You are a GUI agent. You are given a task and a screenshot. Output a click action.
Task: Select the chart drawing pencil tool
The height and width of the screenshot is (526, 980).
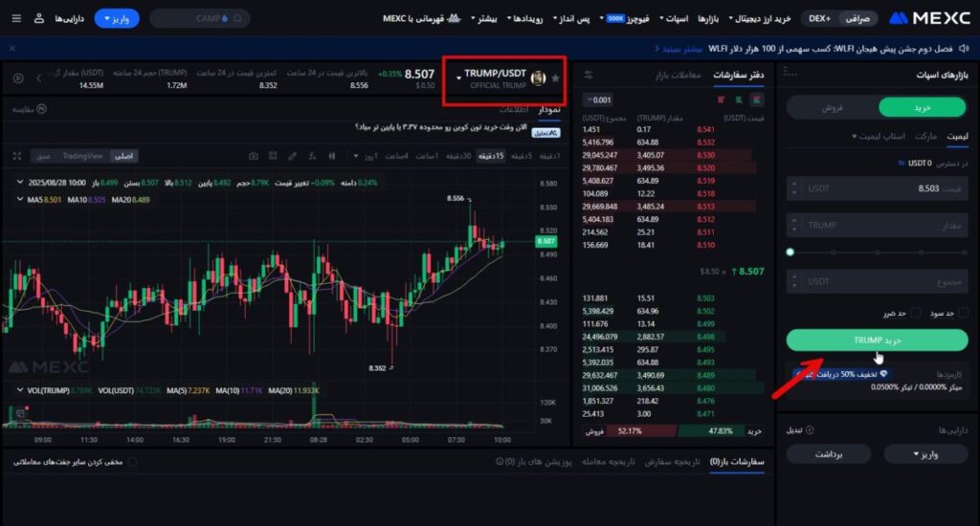[x=293, y=156]
